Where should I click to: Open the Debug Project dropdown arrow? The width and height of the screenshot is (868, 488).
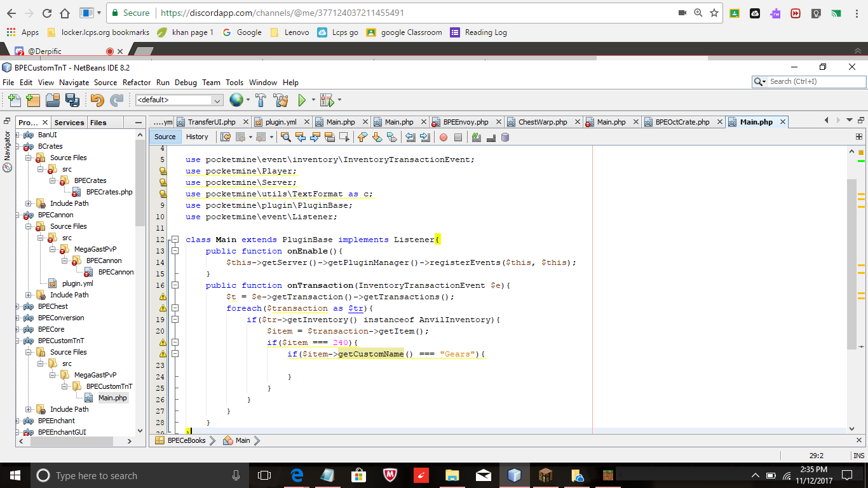339,100
